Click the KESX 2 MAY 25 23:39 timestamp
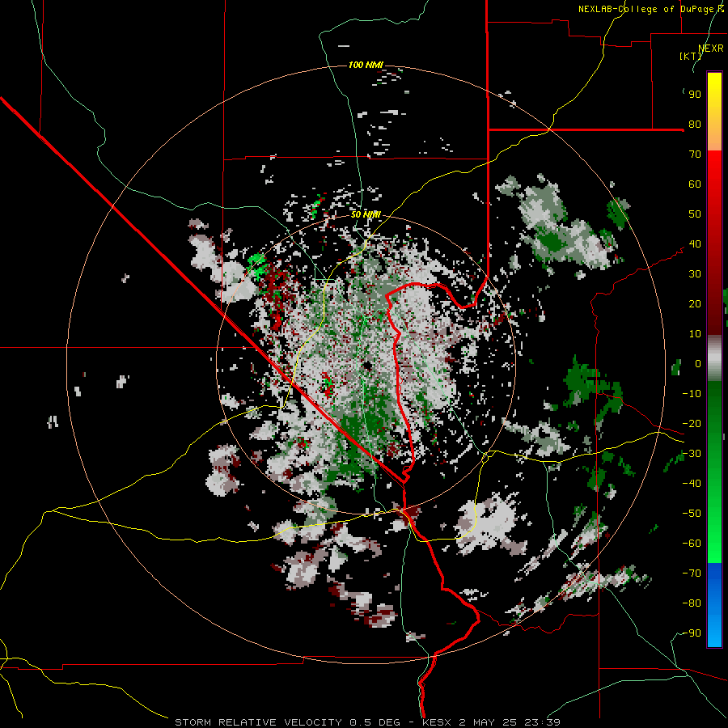Image resolution: width=728 pixels, height=728 pixels. (x=491, y=722)
